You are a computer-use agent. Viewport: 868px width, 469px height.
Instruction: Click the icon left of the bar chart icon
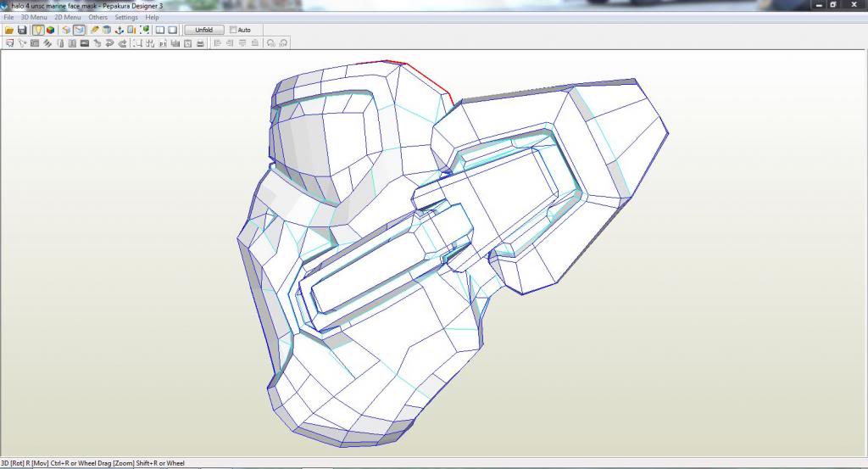(x=163, y=43)
